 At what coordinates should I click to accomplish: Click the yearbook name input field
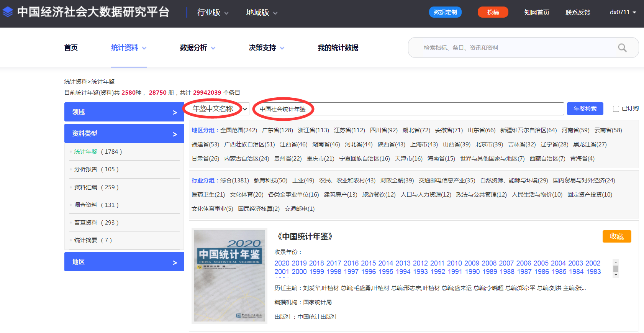(410, 109)
